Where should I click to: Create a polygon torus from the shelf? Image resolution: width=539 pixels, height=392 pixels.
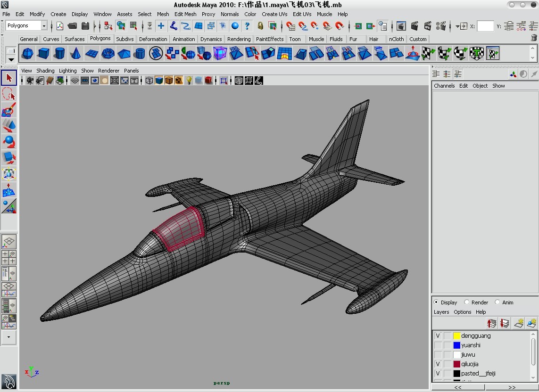(108, 54)
